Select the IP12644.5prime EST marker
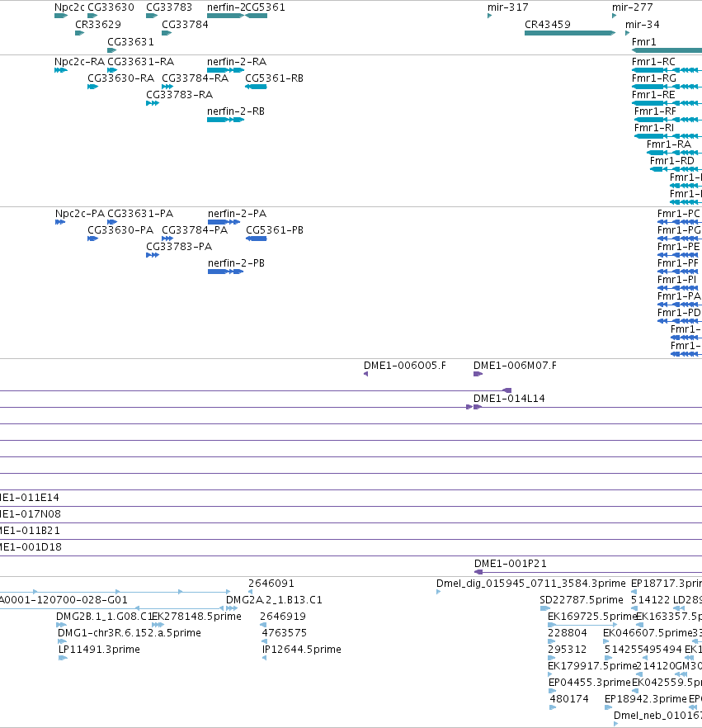The width and height of the screenshot is (702, 728). [264, 658]
